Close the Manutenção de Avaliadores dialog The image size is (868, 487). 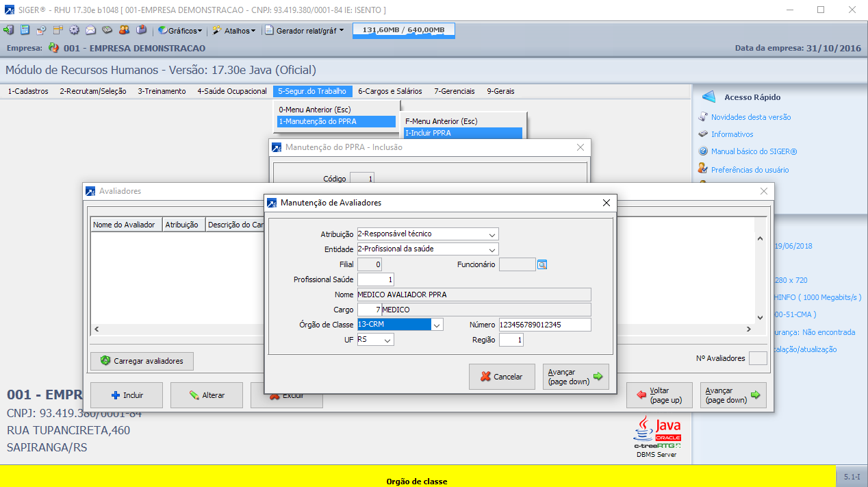pyautogui.click(x=606, y=203)
